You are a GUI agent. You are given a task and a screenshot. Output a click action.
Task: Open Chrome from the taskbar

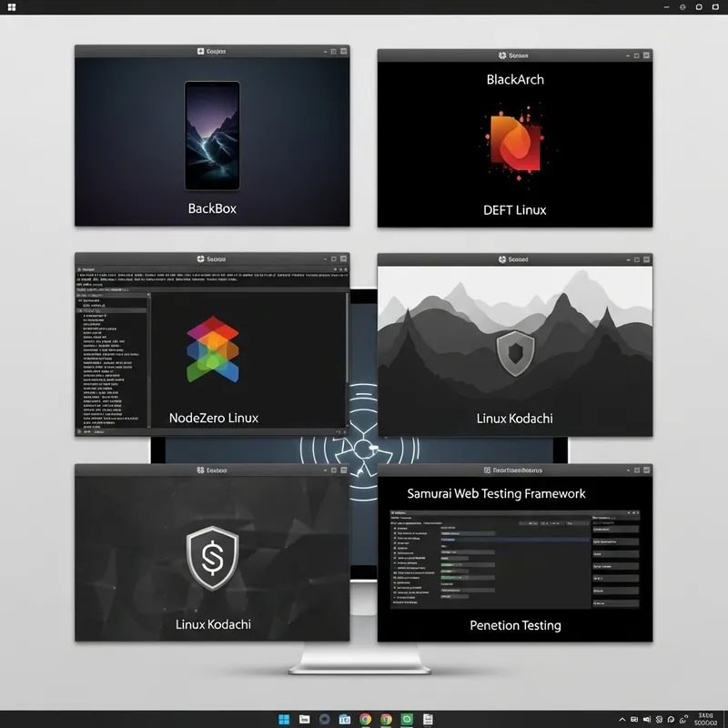366,719
